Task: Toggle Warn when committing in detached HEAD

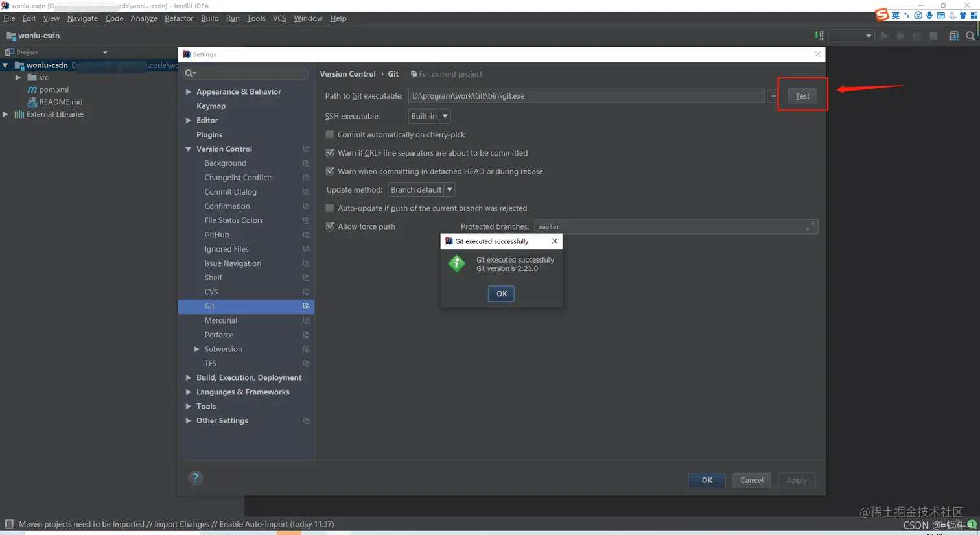Action: point(330,171)
